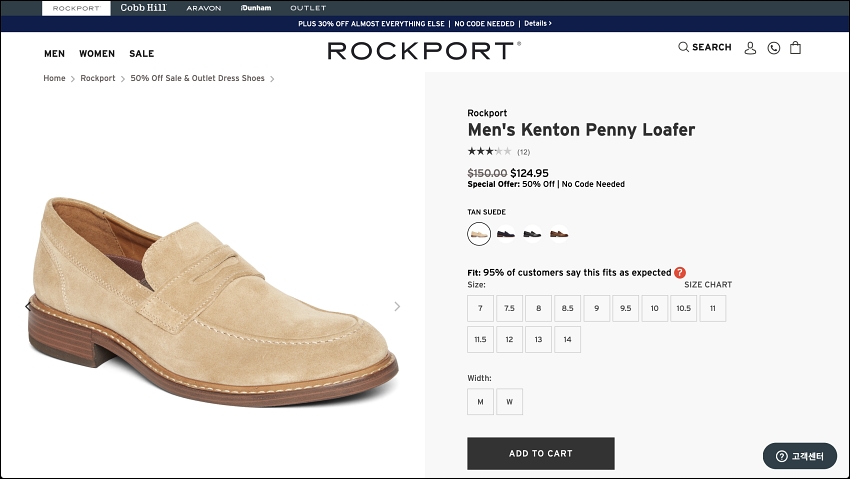Open the customer center help widget
The height and width of the screenshot is (479, 850).
click(800, 456)
